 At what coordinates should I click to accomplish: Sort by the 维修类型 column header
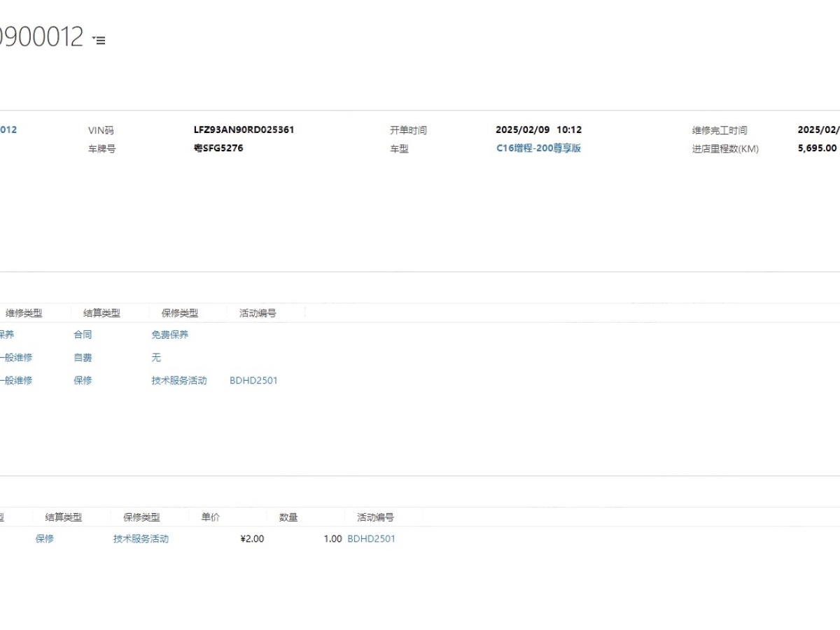point(24,314)
